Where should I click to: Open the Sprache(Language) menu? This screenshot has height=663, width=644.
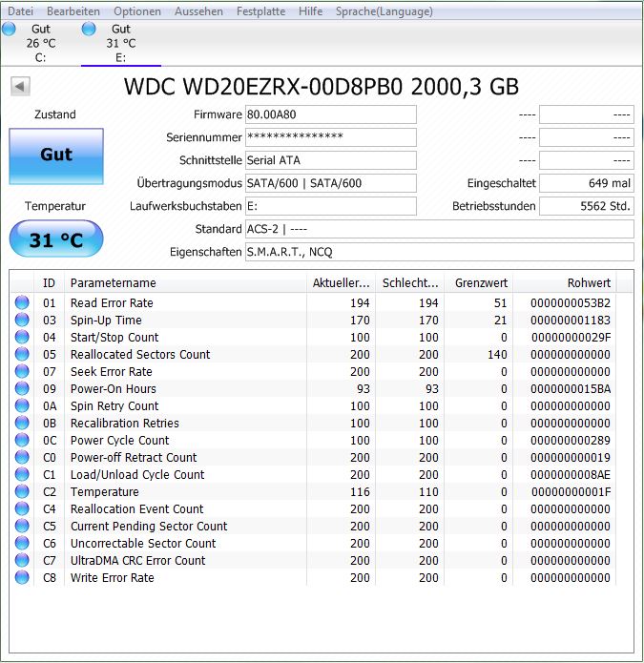pyautogui.click(x=384, y=11)
